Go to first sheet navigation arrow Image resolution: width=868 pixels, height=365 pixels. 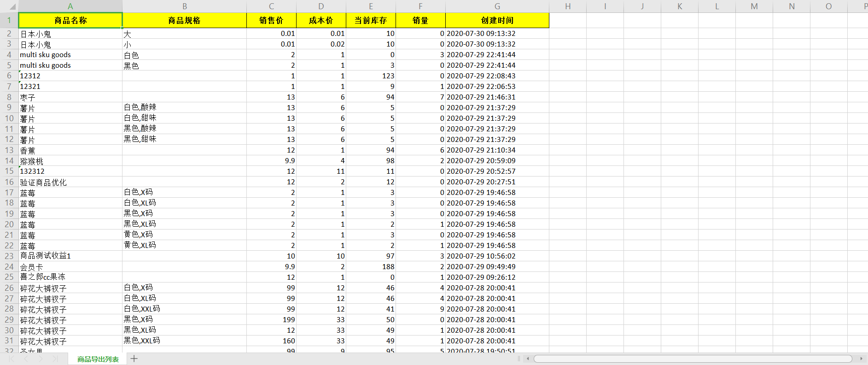click(x=11, y=359)
